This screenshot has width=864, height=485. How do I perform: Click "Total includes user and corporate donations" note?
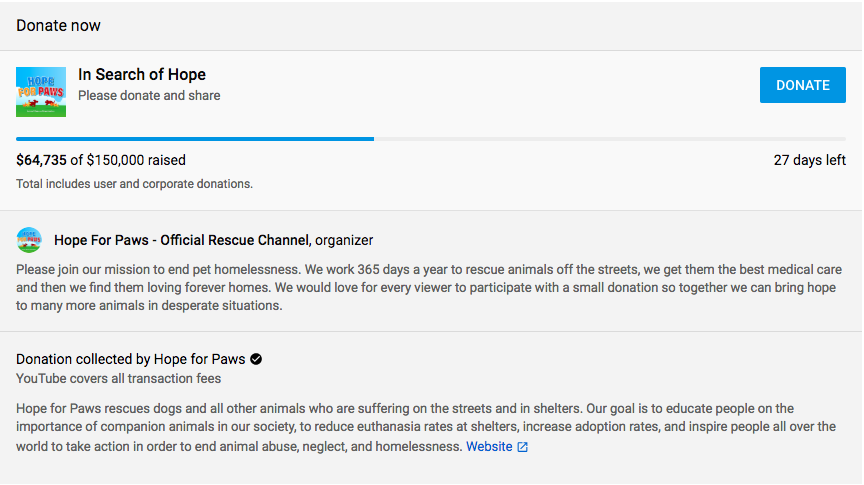[x=134, y=184]
